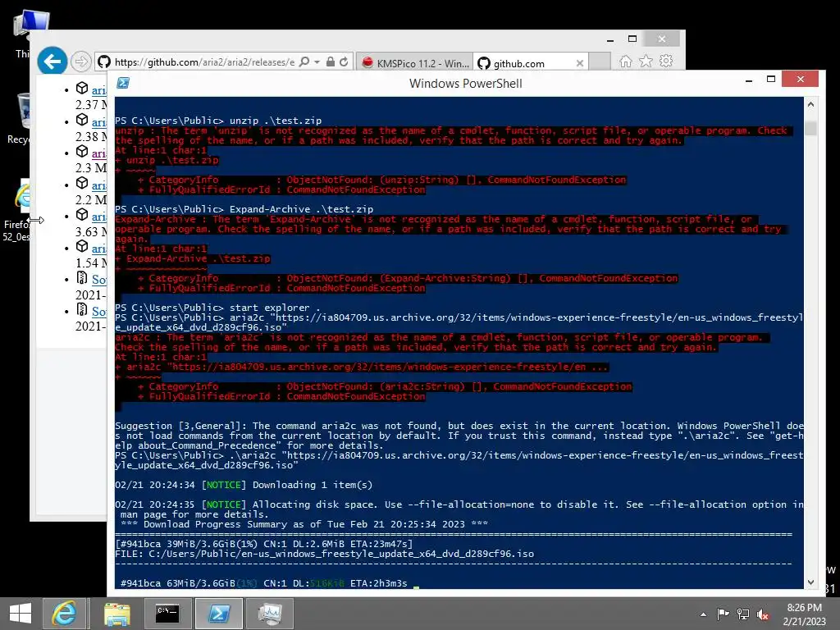Click the network tray icon

pyautogui.click(x=743, y=614)
